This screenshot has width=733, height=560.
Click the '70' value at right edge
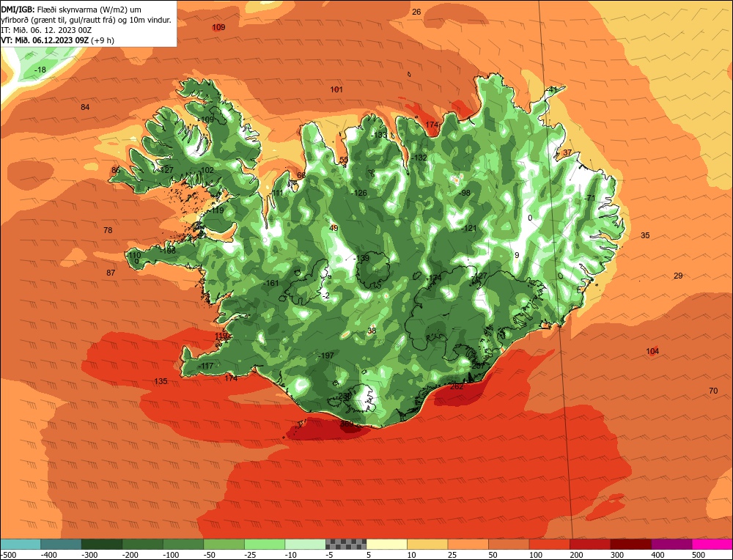713,391
